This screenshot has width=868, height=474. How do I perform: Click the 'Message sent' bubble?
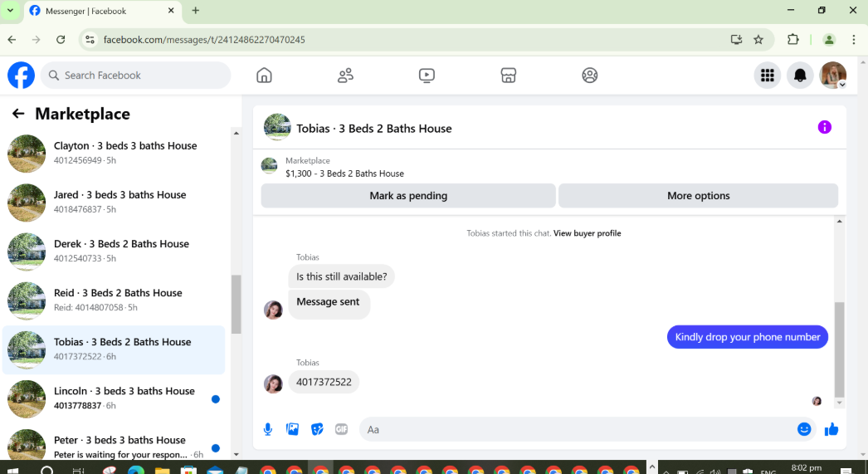pyautogui.click(x=329, y=304)
